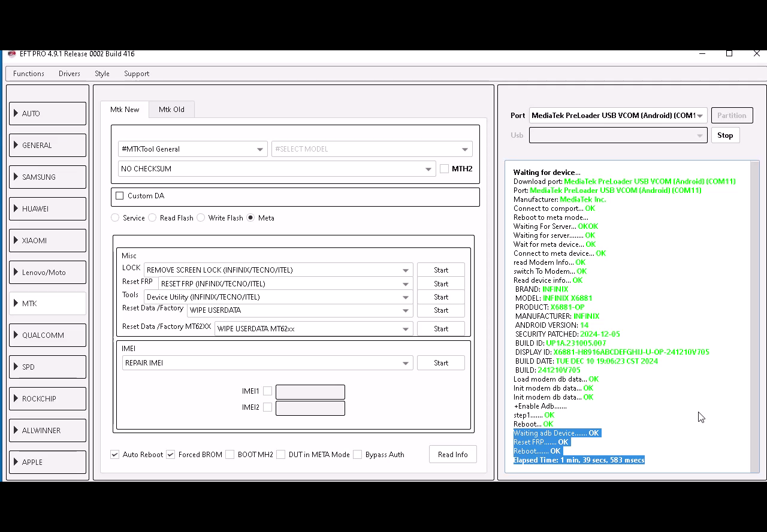
Task: Toggle the IMEI1 checkbox
Action: (x=267, y=391)
